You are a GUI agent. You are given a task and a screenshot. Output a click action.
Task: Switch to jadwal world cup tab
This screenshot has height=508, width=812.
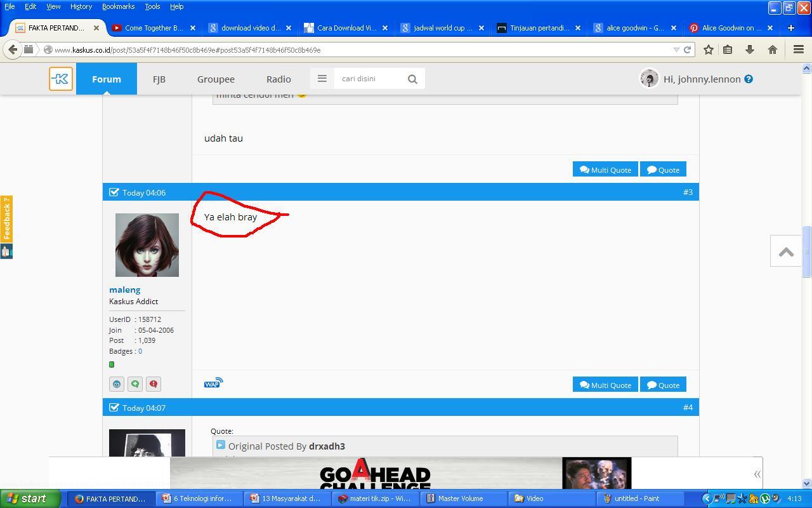(442, 28)
